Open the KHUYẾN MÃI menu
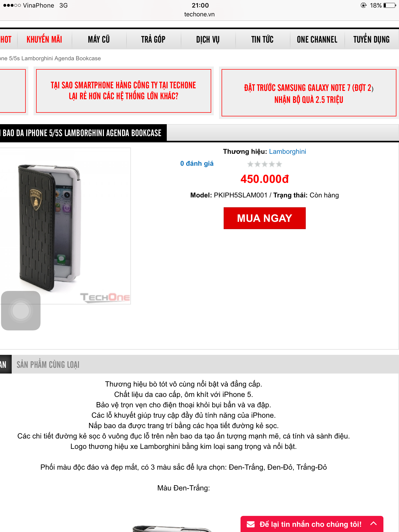Screen dimensions: 399x532 [x=44, y=39]
